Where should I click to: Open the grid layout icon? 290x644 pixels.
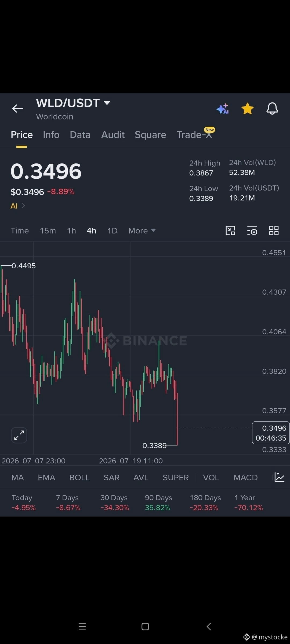(x=274, y=230)
